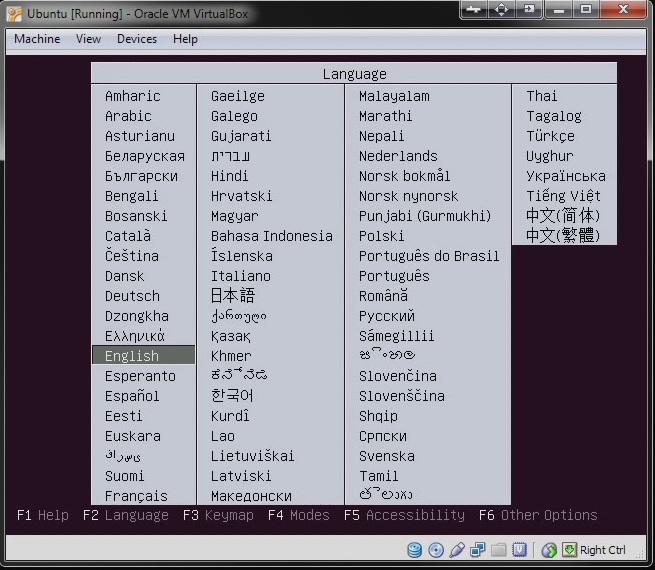Click the mouse integration globe icon
The image size is (655, 570).
(x=549, y=550)
